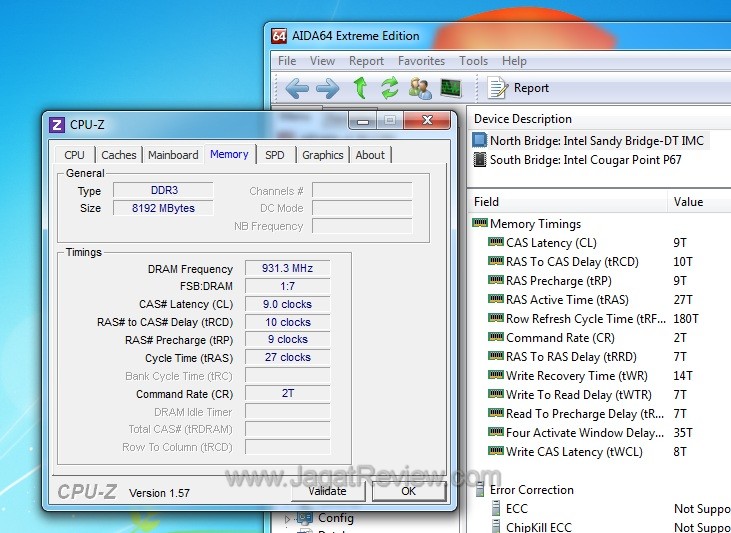Click the green refresh icon
Screen dimensions: 731x533
pos(389,88)
